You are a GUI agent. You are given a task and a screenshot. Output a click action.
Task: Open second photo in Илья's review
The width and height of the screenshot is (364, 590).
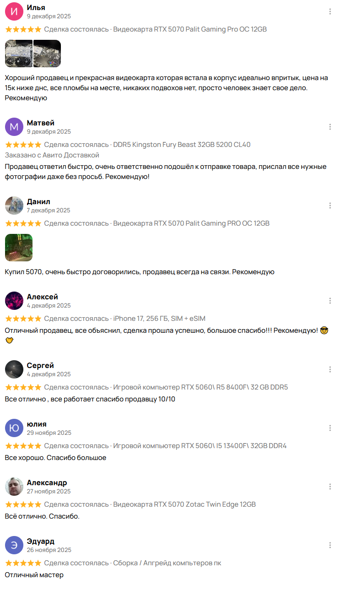coord(47,54)
